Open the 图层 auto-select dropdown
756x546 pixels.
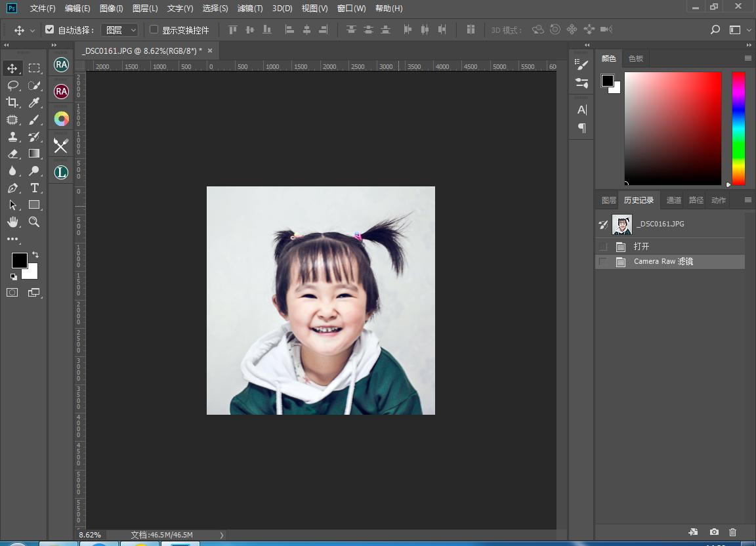point(119,30)
